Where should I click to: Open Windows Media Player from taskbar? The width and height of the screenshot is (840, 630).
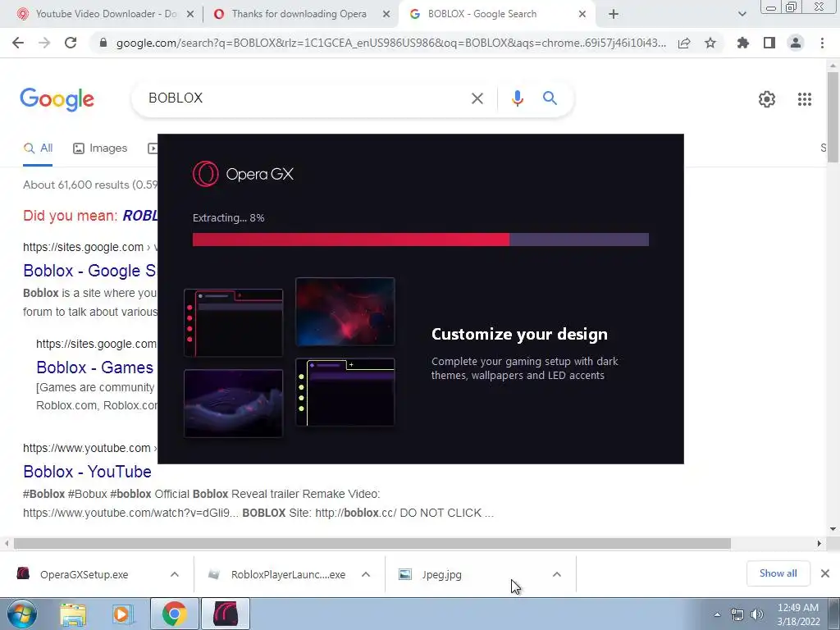tap(123, 614)
